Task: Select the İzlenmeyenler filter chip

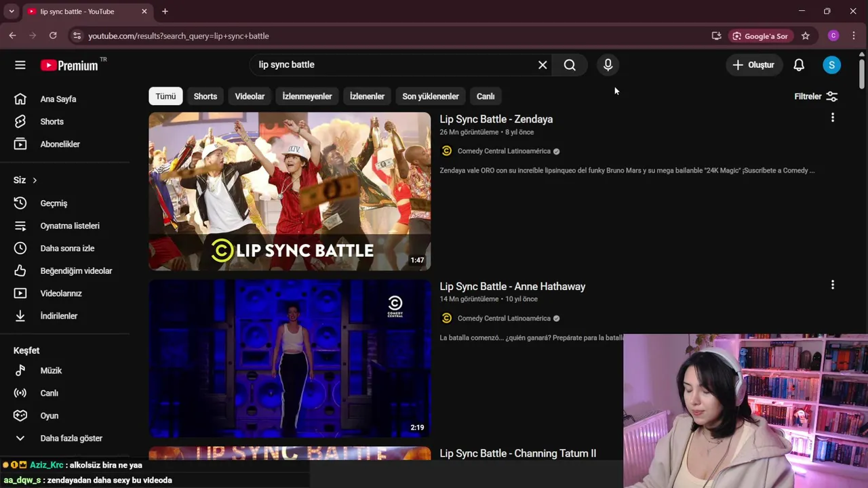Action: [307, 96]
